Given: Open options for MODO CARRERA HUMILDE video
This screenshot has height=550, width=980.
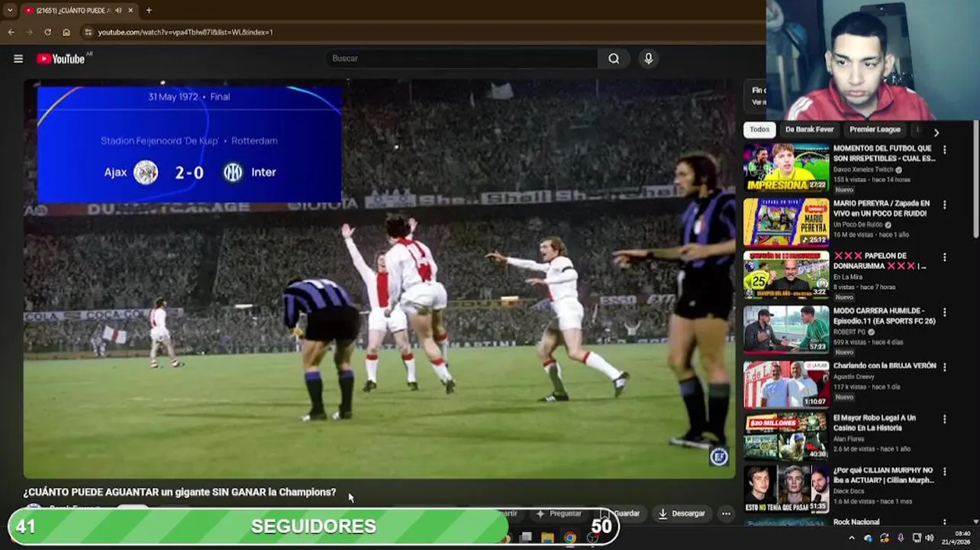Looking at the screenshot, I should coord(945,312).
